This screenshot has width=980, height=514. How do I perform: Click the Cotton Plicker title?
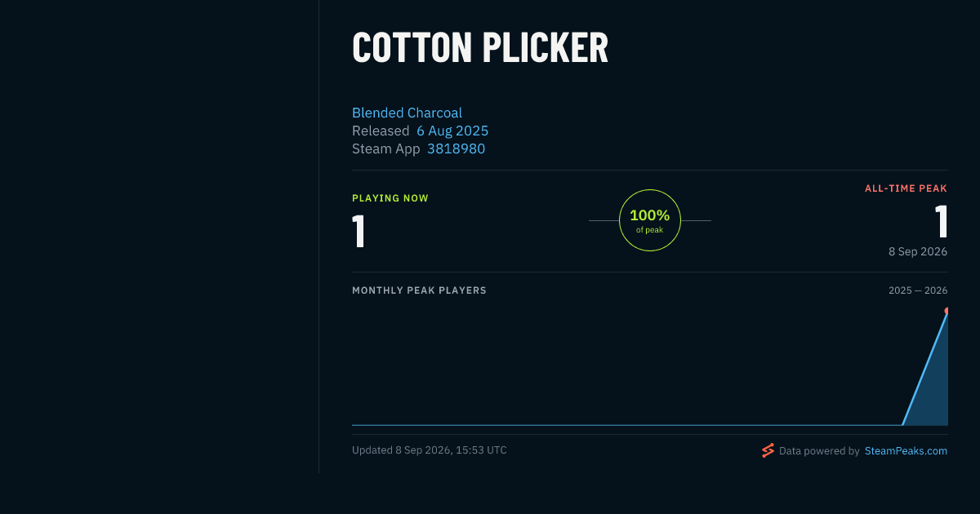[x=480, y=47]
